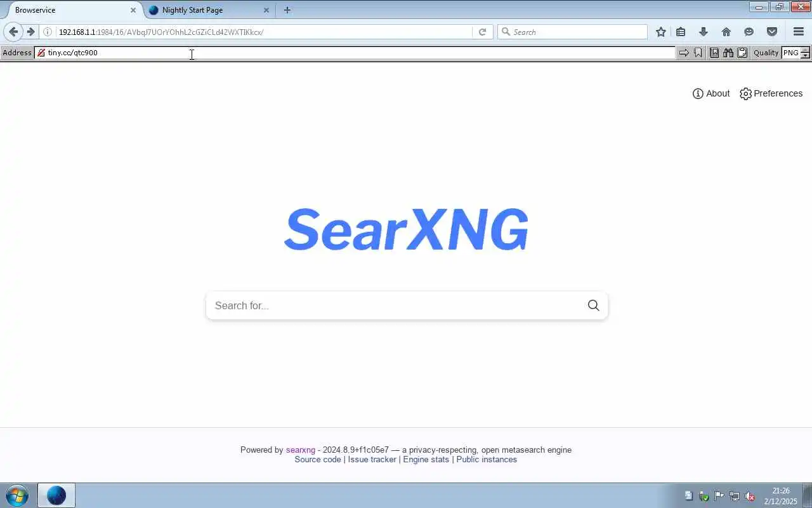Screen dimensions: 812x508
Task: Click the PNG Quality value field
Action: coord(791,53)
